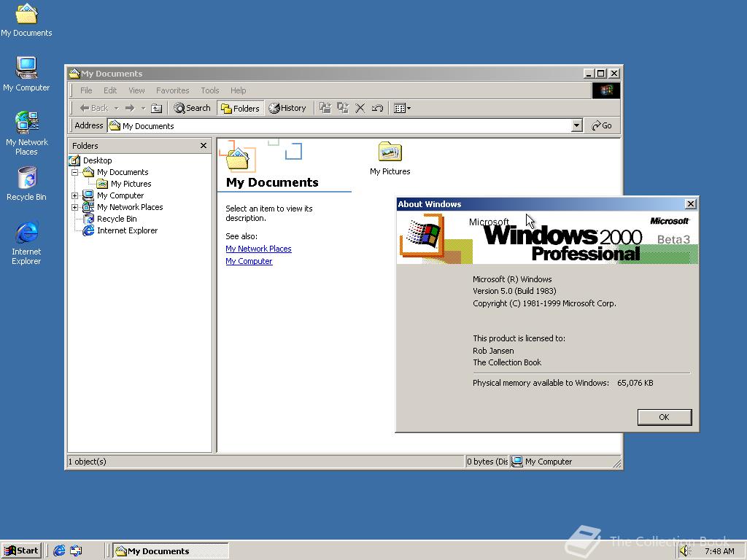Toggle the Folders pane button
This screenshot has width=747, height=560.
pyautogui.click(x=241, y=108)
